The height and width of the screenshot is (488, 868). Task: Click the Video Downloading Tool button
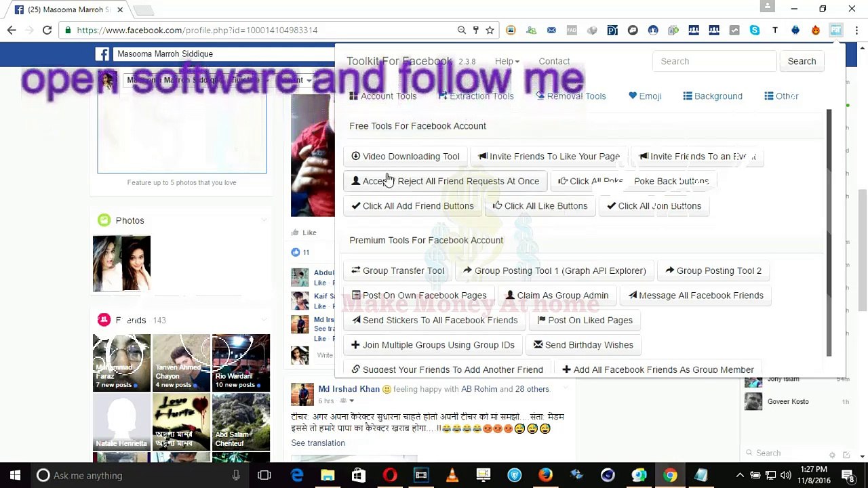coord(406,157)
